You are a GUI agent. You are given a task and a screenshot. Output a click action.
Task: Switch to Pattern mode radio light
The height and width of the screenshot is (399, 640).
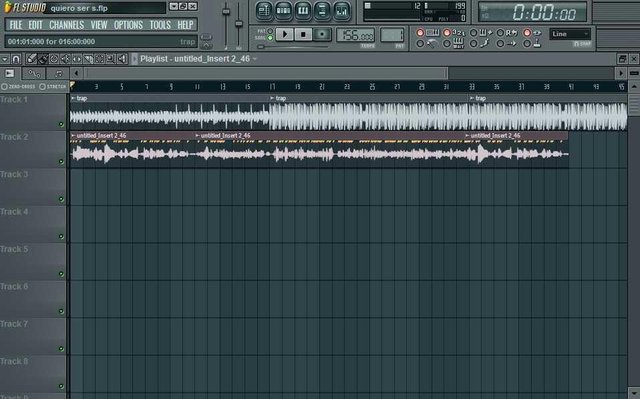pyautogui.click(x=270, y=31)
